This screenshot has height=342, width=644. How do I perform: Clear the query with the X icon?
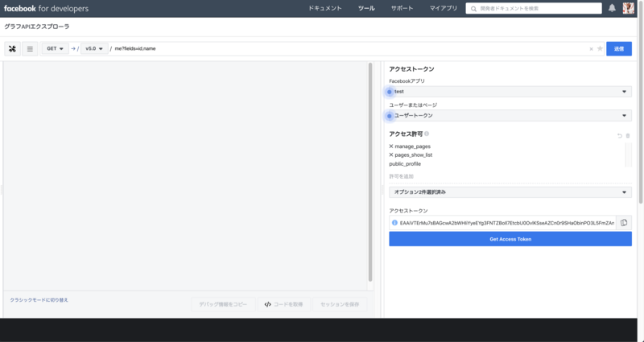(x=591, y=49)
